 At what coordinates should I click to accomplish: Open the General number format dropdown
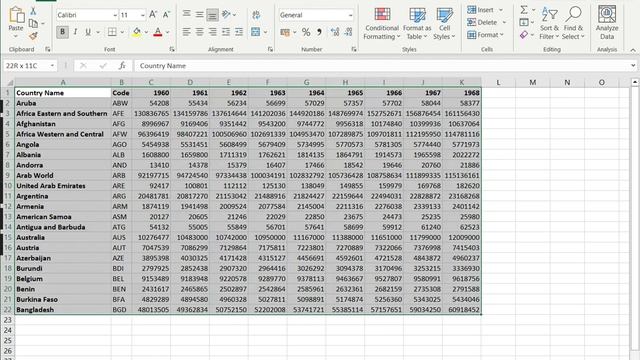click(350, 15)
